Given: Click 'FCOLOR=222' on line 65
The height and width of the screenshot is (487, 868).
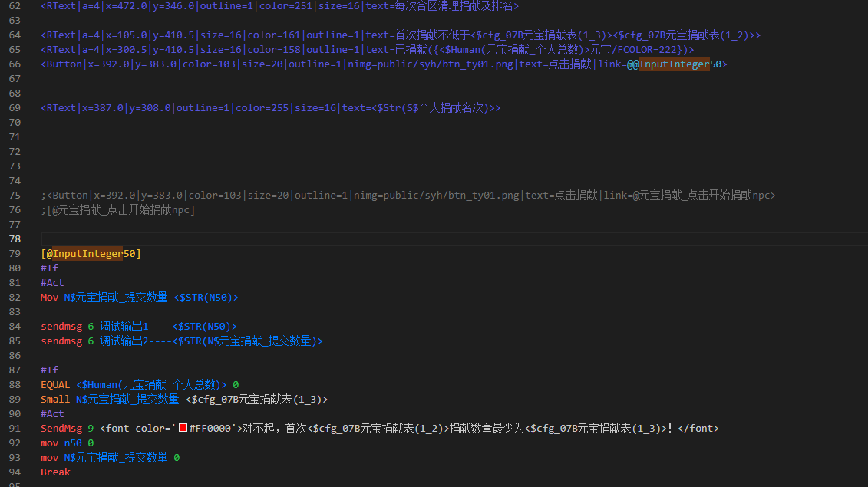Looking at the screenshot, I should 647,50.
